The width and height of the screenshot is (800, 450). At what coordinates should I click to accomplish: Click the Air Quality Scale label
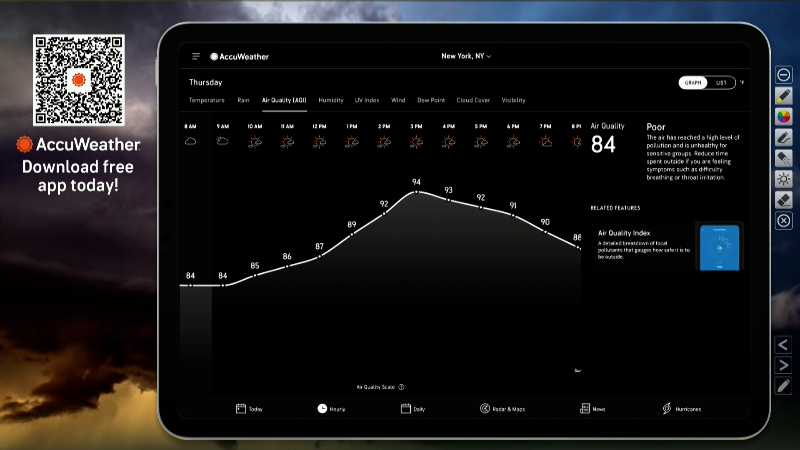376,387
